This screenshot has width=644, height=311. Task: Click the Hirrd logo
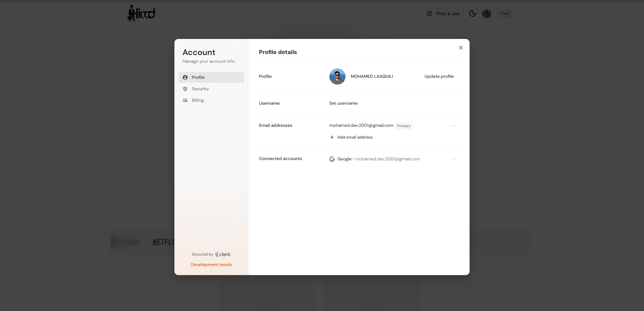141,13
